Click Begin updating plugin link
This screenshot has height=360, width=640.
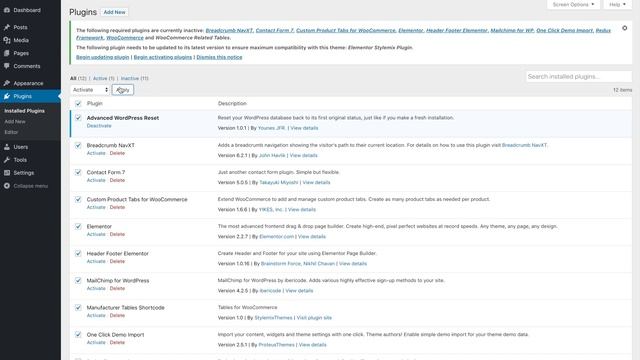tap(102, 57)
